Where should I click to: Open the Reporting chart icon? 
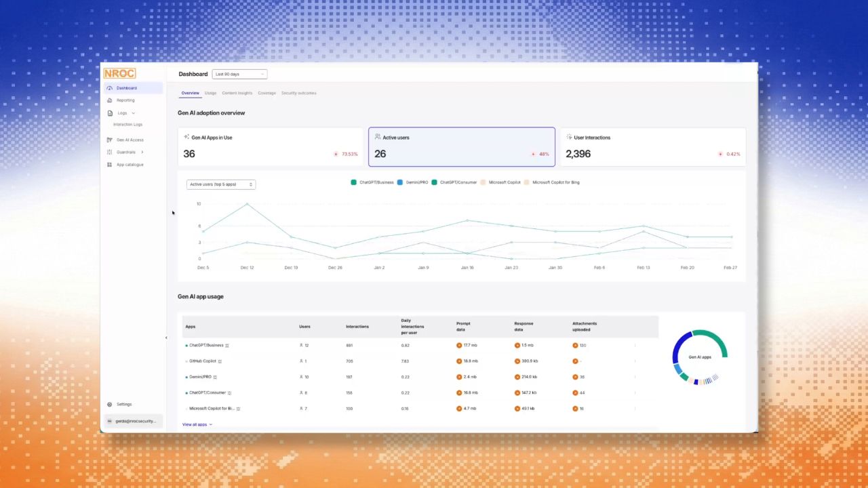click(110, 100)
